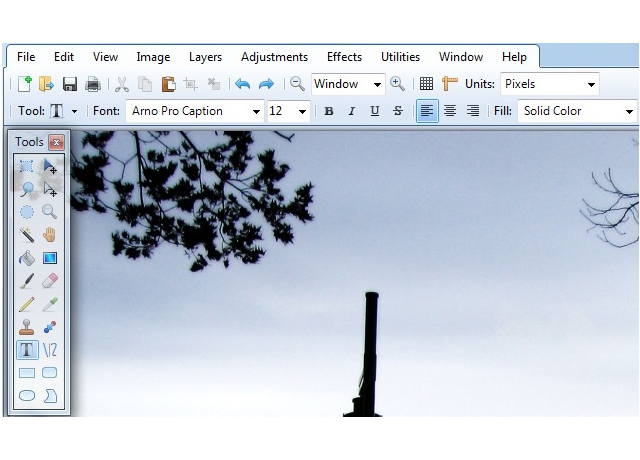
Task: Open the Help menu
Action: [514, 57]
